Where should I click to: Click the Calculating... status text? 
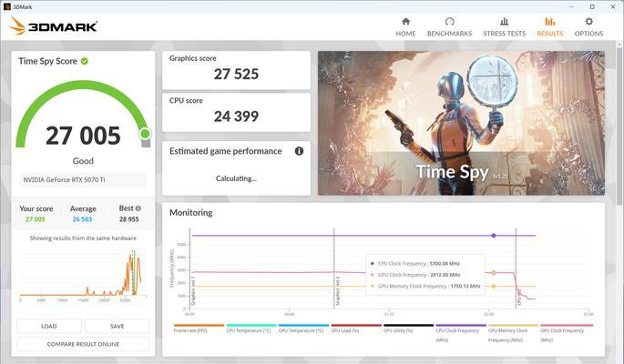point(236,178)
